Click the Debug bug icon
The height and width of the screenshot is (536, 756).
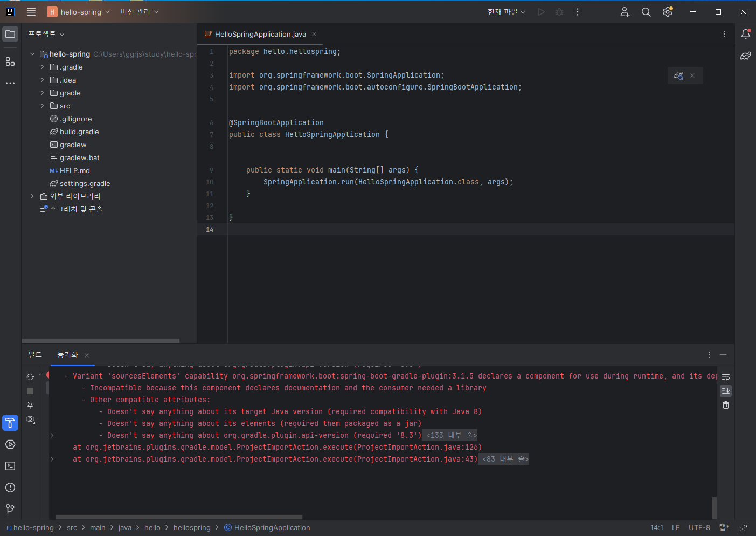coord(559,12)
